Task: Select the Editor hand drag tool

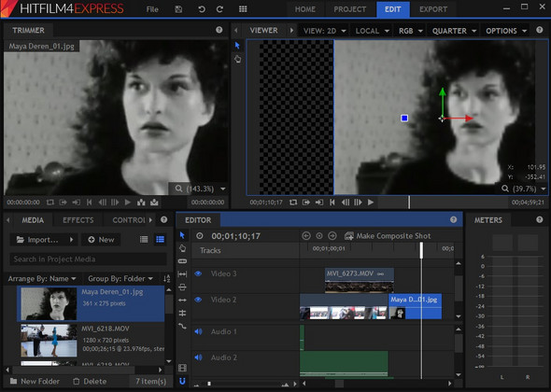Action: point(182,248)
